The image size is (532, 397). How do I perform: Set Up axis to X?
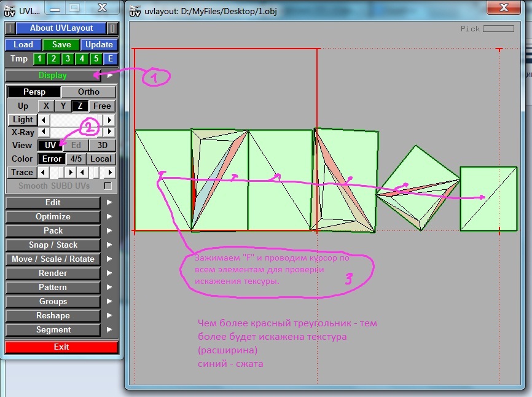[x=46, y=106]
